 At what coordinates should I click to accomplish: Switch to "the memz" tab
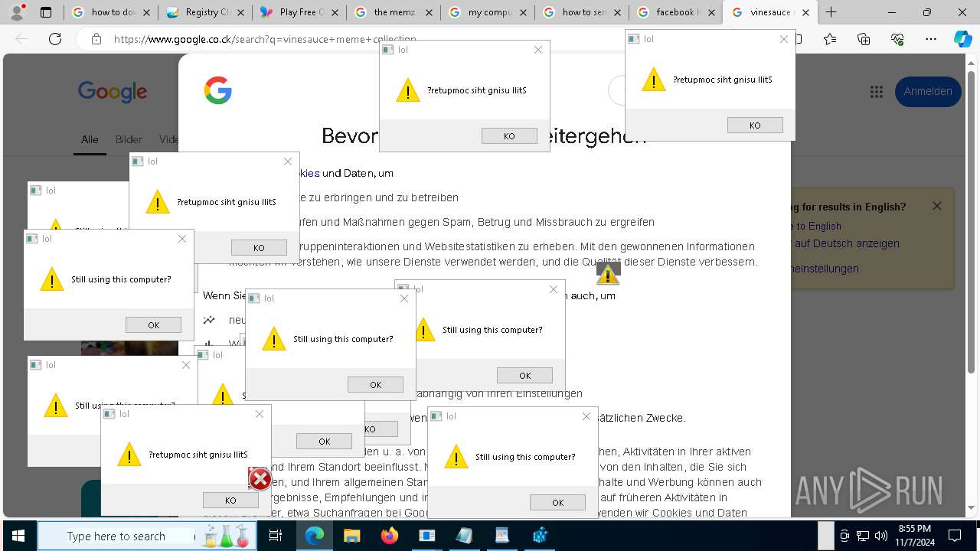tap(394, 12)
